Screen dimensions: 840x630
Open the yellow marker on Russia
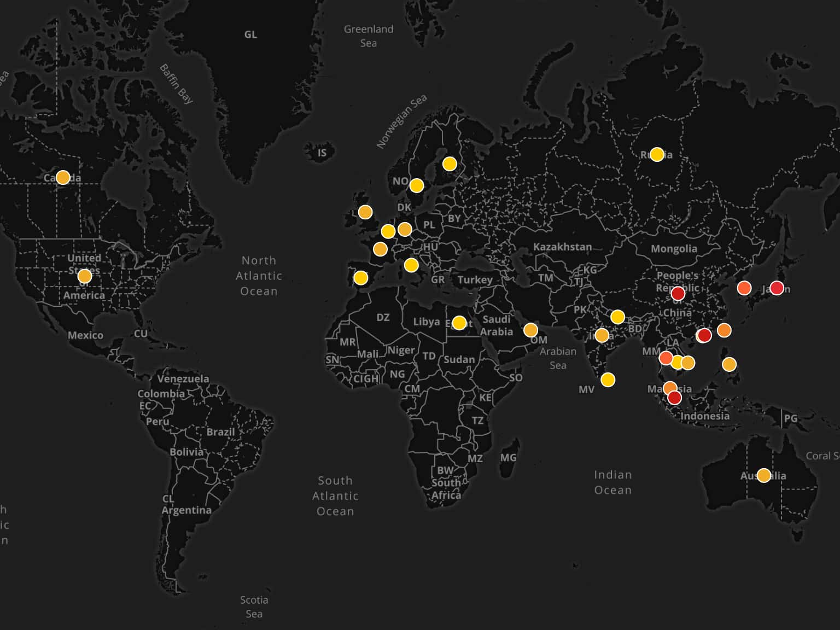coord(657,154)
